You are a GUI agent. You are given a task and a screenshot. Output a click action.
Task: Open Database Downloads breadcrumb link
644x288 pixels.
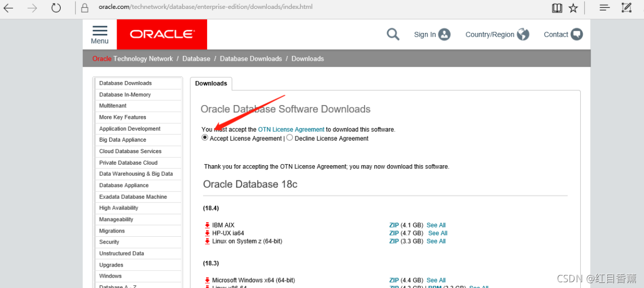tap(251, 59)
